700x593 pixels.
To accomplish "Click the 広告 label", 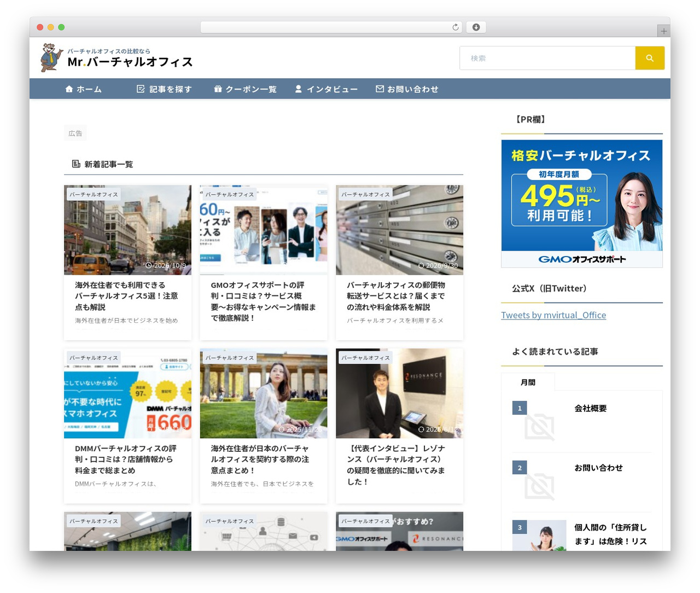I will (75, 133).
